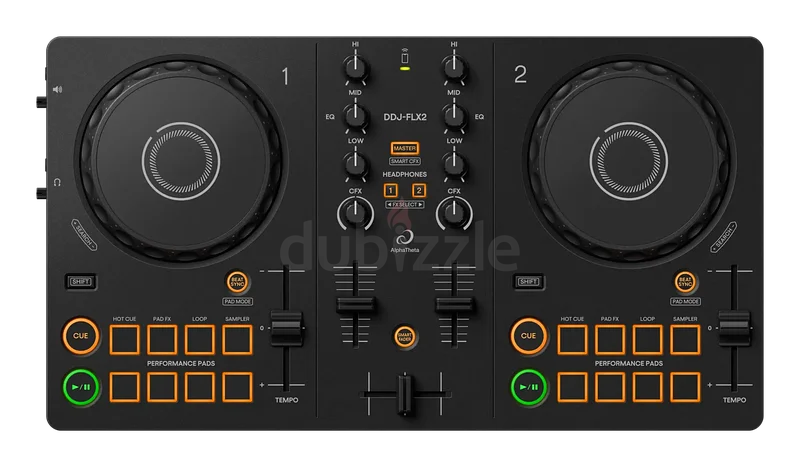Toggle the SMART FADER button
The image size is (800, 467).
[405, 336]
